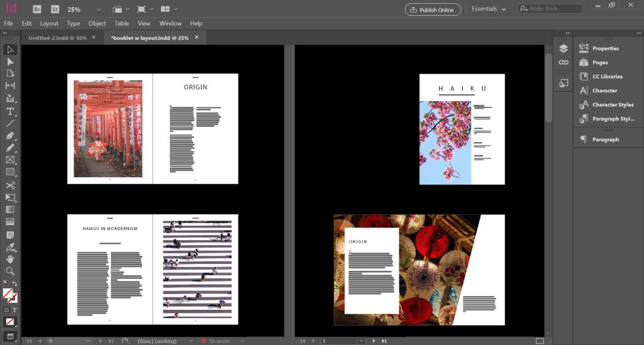
Task: Open the Character Styles panel
Action: pos(613,105)
